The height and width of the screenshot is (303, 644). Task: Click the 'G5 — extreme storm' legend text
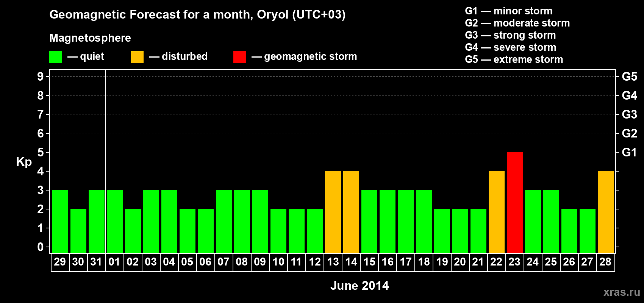[x=514, y=59]
